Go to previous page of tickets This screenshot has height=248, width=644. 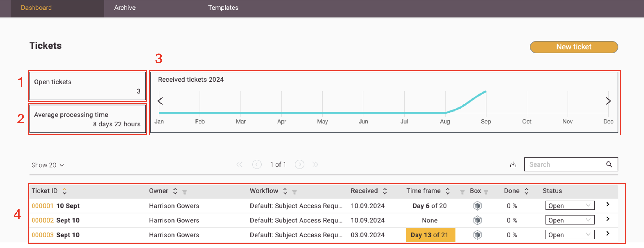click(x=257, y=164)
